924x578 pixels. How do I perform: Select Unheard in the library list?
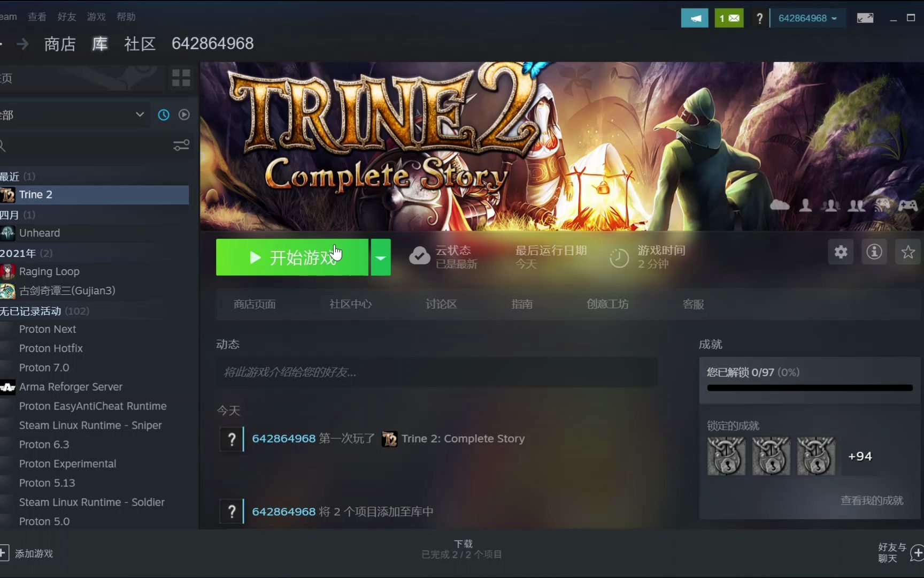click(x=94, y=233)
